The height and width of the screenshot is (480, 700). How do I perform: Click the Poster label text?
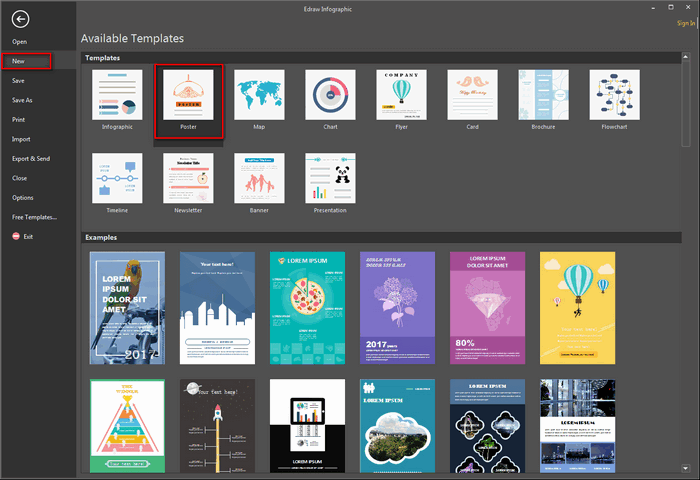pyautogui.click(x=188, y=127)
